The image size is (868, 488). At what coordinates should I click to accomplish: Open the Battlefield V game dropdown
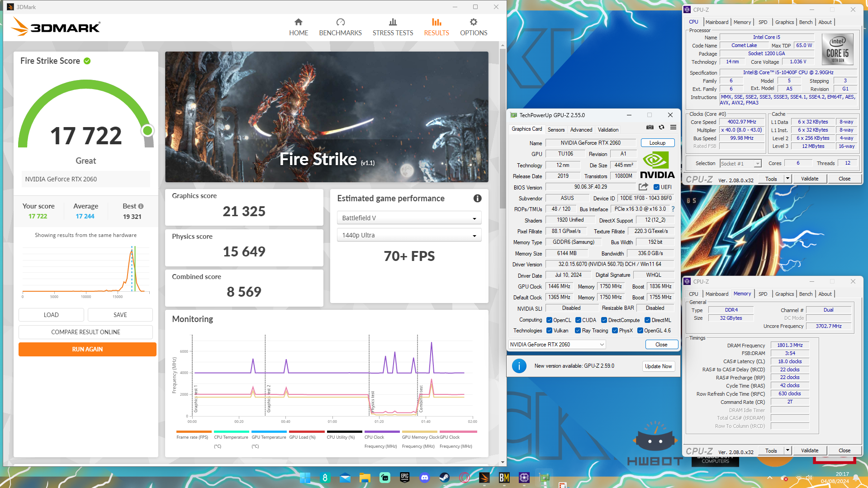coord(409,218)
